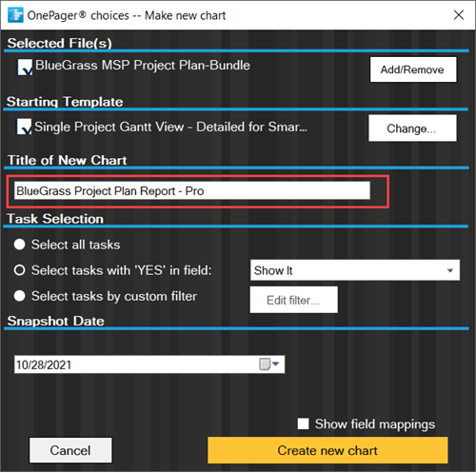Click Change... to pick another template
The height and width of the screenshot is (473, 476).
412,128
